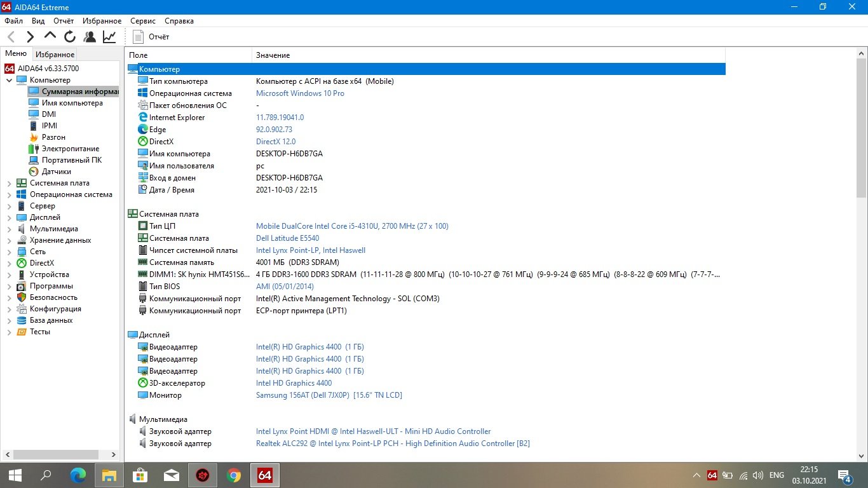Expand the Операционная система tree node
The height and width of the screenshot is (488, 868).
9,194
